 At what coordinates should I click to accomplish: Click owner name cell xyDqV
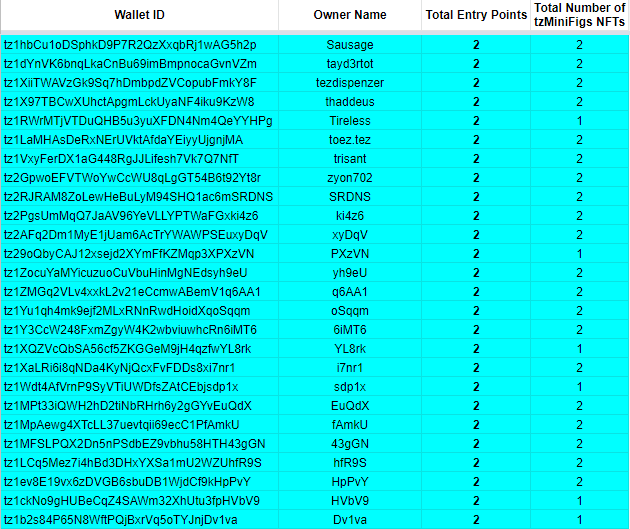coord(350,235)
